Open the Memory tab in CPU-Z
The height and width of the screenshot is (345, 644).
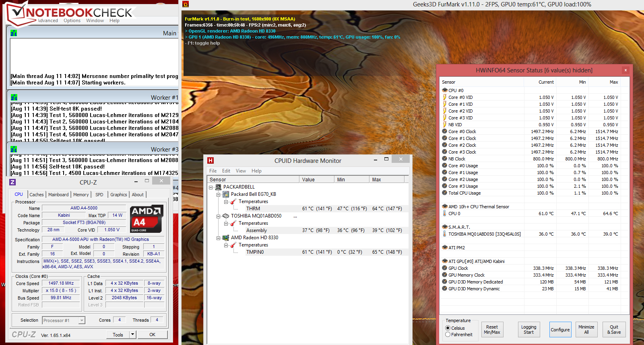(x=81, y=195)
